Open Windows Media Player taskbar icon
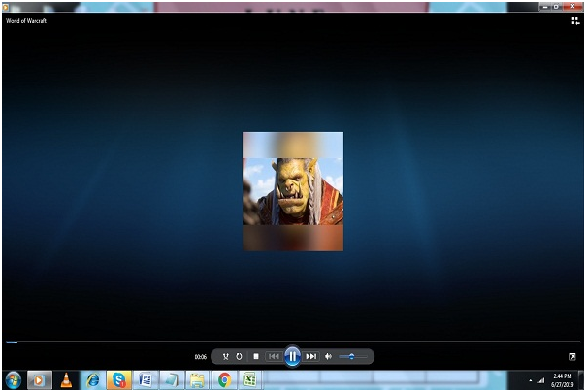Screen dimensions: 586x392 coord(39,380)
